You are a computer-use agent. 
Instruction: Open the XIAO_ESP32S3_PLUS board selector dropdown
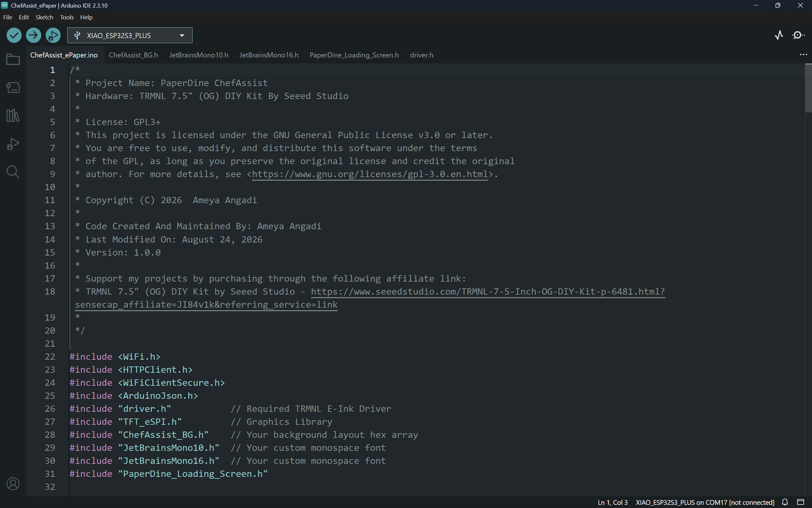[130, 35]
